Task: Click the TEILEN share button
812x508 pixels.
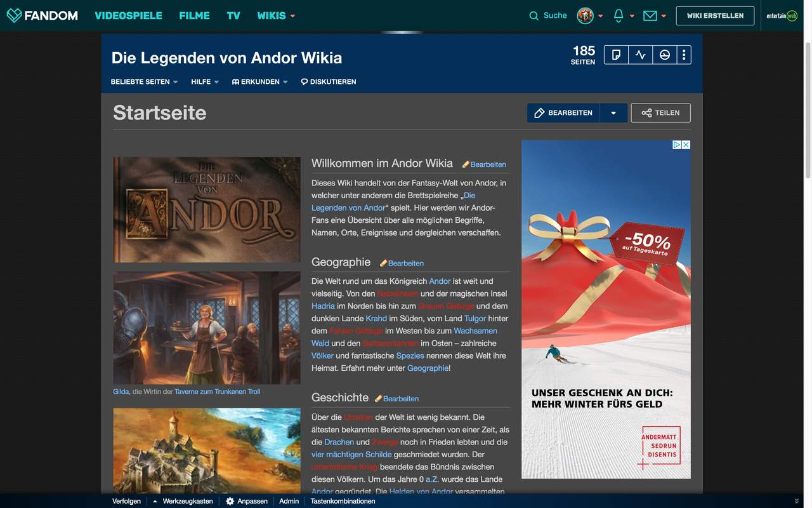Action: 661,113
